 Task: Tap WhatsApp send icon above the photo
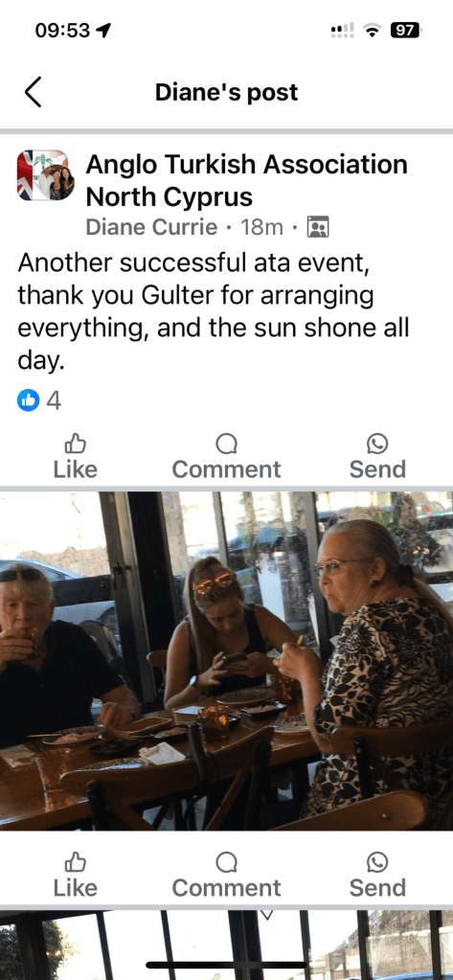pos(377,444)
